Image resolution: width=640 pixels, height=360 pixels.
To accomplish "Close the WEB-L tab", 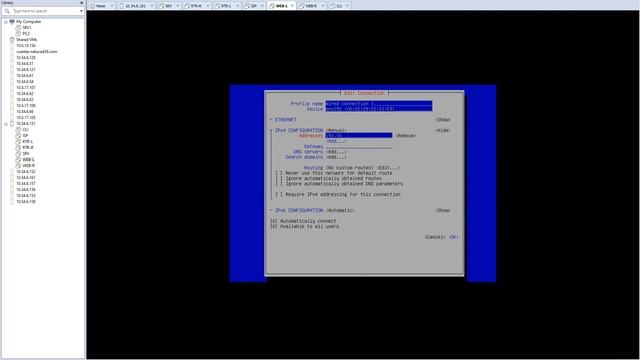I will 292,6.
